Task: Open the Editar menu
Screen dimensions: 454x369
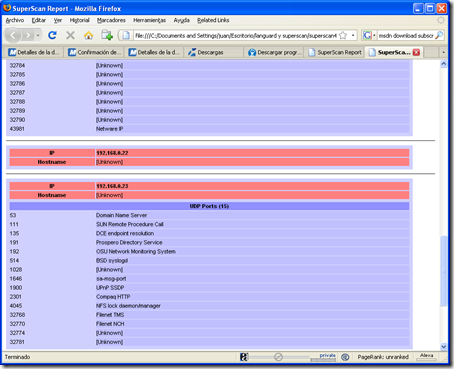Action: pyautogui.click(x=39, y=20)
